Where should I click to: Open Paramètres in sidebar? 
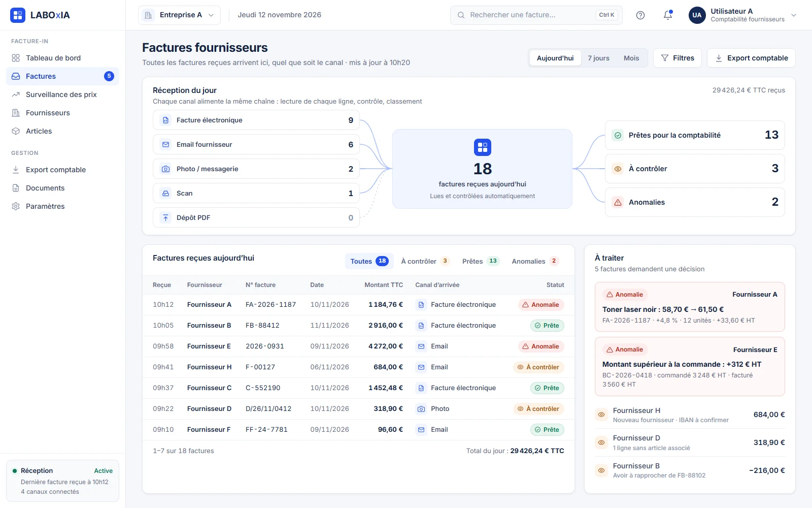pos(62,206)
